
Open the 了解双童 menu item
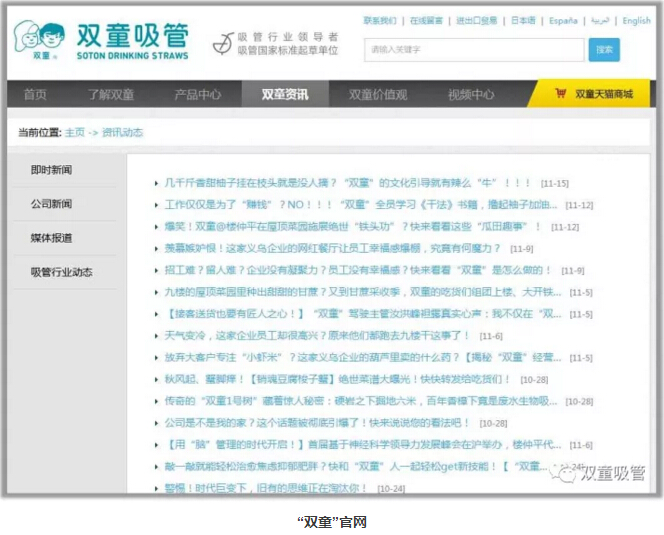[x=110, y=95]
